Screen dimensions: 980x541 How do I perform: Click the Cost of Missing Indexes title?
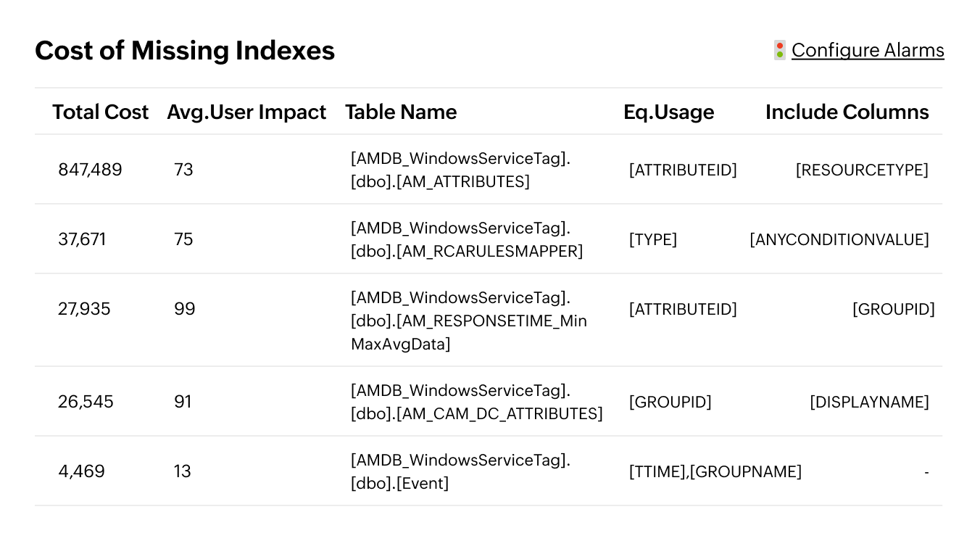pyautogui.click(x=185, y=51)
